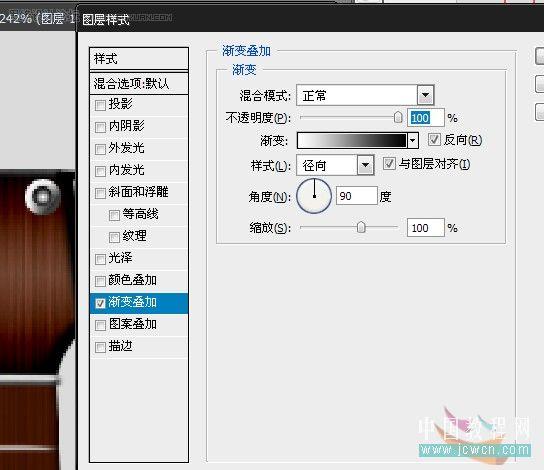The image size is (544, 470).
Task: Click the opacity 100 input field
Action: click(425, 118)
